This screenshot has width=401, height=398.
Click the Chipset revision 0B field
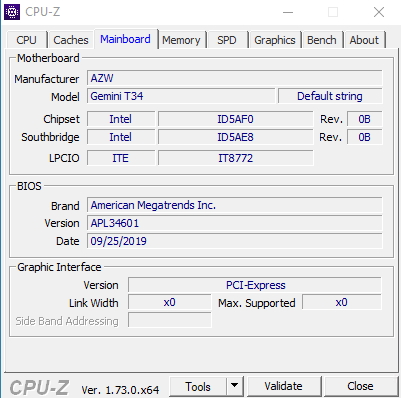pos(365,119)
